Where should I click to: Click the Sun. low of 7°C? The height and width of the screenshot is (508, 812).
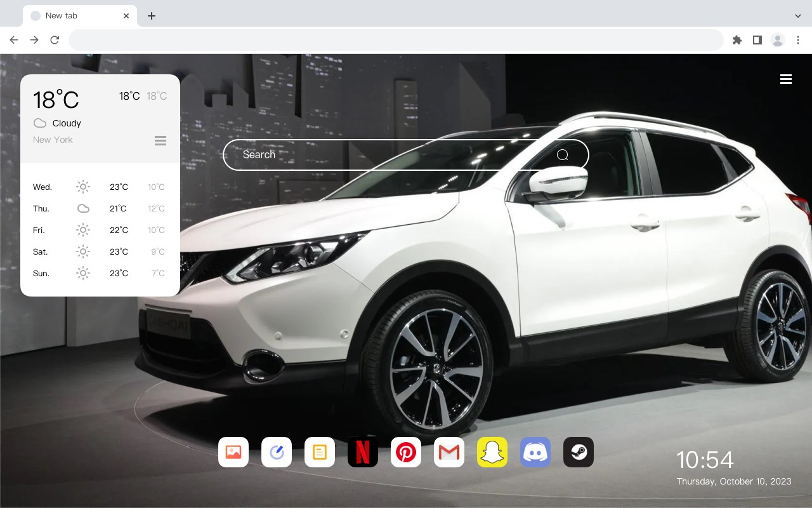click(x=158, y=273)
